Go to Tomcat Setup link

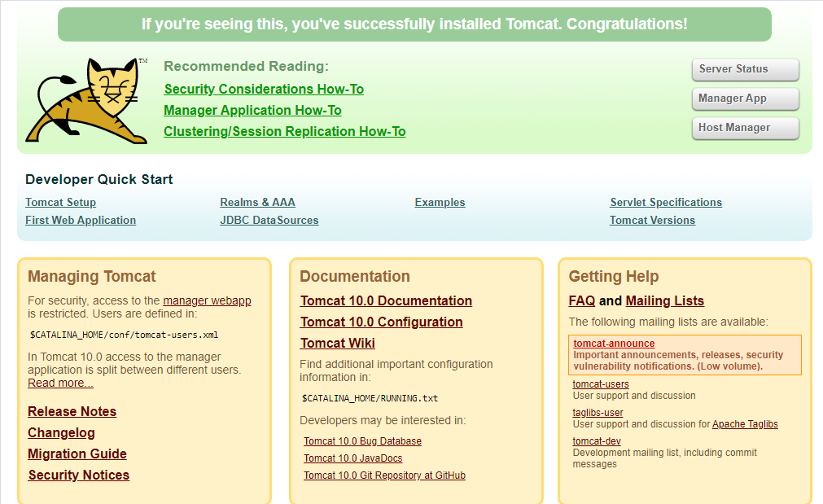(x=60, y=202)
